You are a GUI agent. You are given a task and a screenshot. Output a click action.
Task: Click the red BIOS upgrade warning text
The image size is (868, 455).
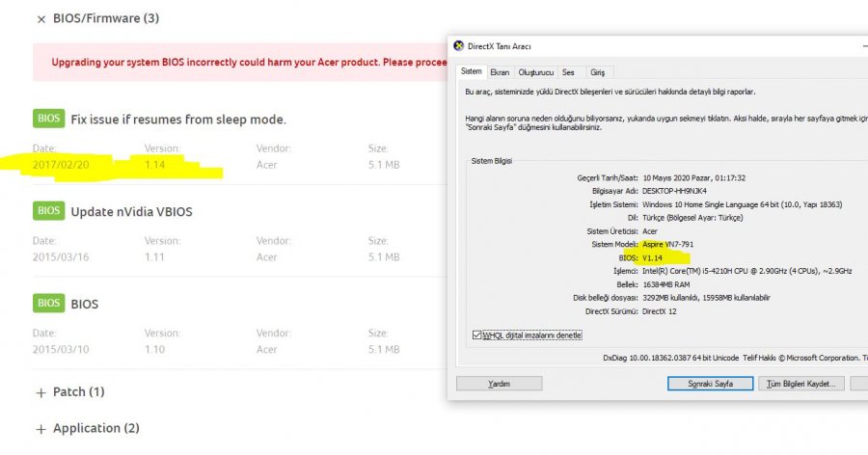pyautogui.click(x=249, y=62)
